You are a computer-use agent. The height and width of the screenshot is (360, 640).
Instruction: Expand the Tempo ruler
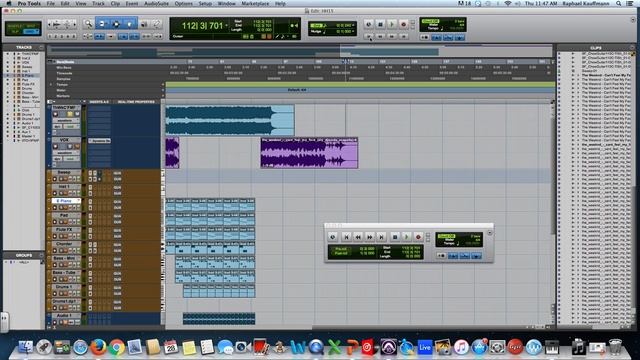click(51, 85)
